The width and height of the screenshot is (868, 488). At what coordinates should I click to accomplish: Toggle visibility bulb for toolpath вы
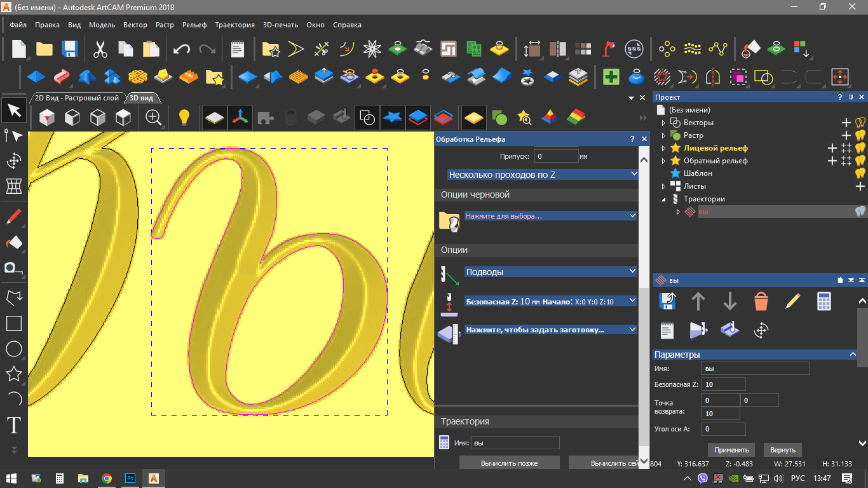pos(860,212)
